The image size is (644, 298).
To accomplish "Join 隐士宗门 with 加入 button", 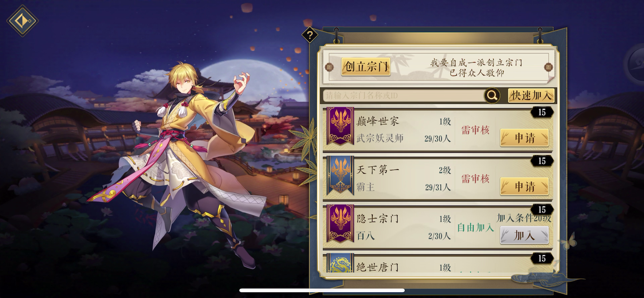I will (525, 235).
